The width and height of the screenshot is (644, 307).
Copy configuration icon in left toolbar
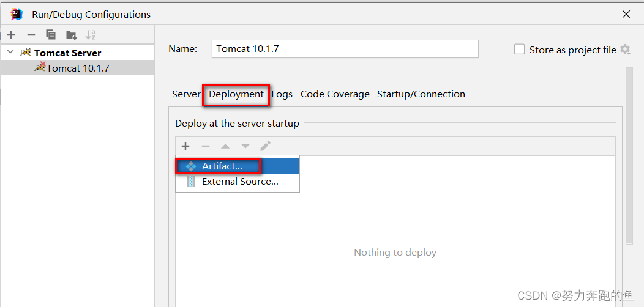[51, 35]
